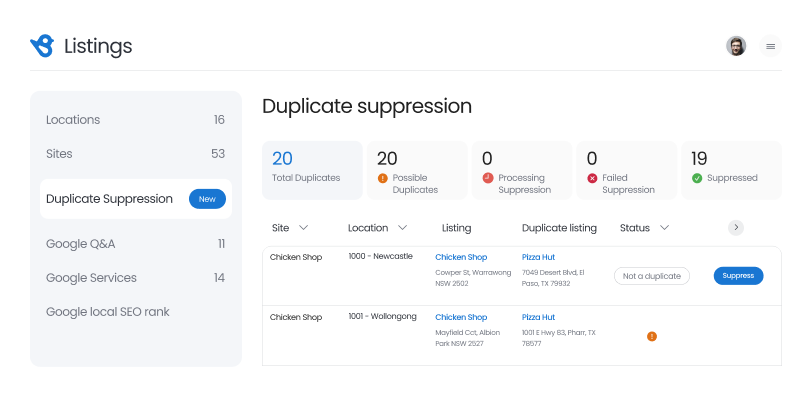This screenshot has height=397, width=812.
Task: Open Google Q&A in the sidebar
Action: (136, 244)
